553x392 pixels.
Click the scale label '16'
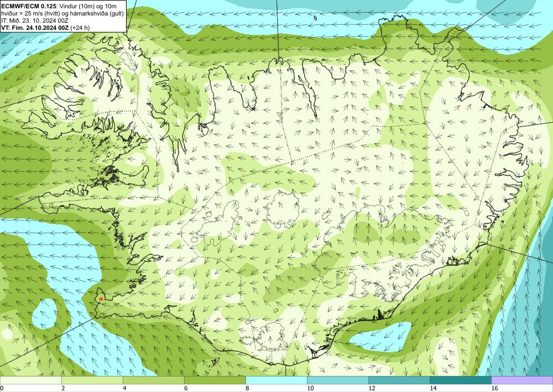pyautogui.click(x=494, y=389)
